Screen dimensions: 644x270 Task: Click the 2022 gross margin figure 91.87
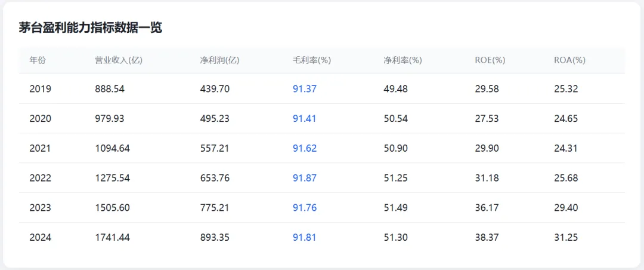pos(305,178)
